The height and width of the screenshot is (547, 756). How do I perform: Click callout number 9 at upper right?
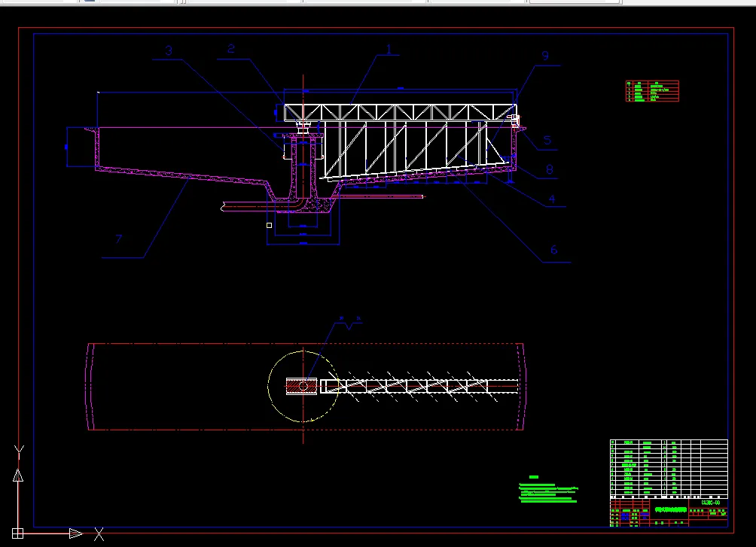point(545,56)
